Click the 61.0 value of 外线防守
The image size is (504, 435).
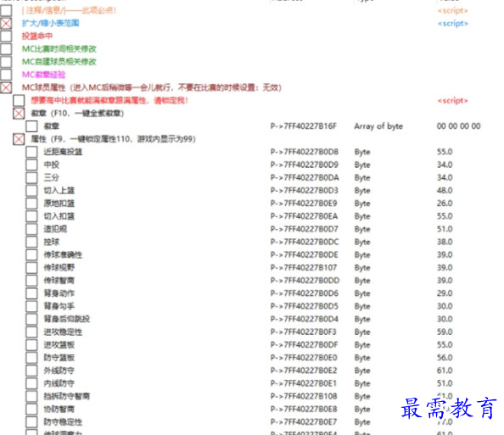coord(445,370)
